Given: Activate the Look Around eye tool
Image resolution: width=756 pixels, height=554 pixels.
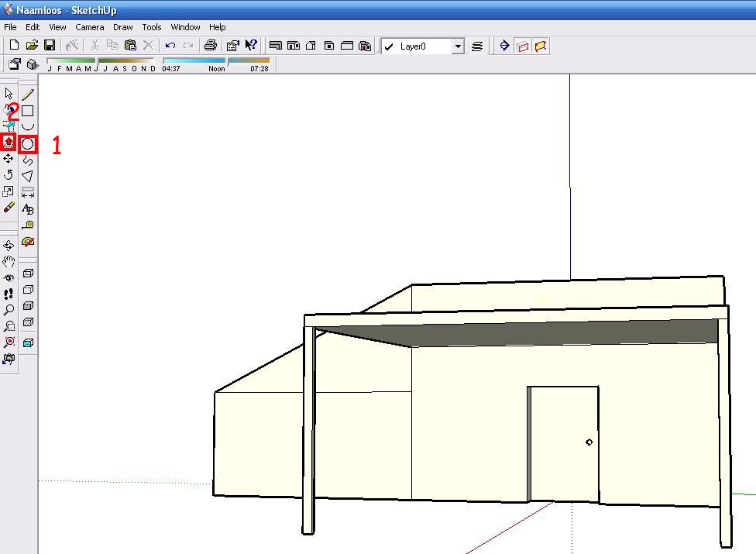Looking at the screenshot, I should click(x=9, y=277).
